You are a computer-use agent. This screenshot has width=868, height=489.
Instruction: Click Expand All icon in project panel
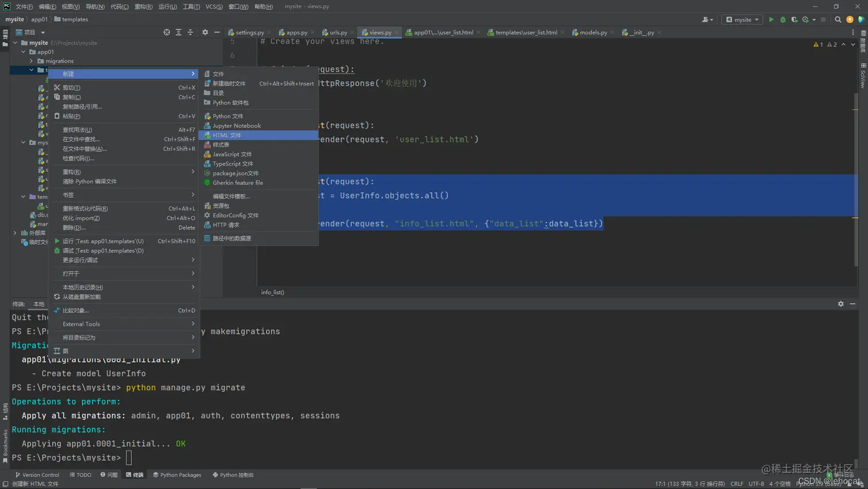[x=179, y=32]
